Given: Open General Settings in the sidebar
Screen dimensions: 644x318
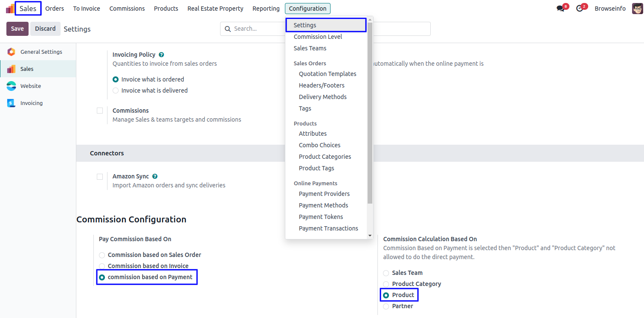Looking at the screenshot, I should point(41,52).
